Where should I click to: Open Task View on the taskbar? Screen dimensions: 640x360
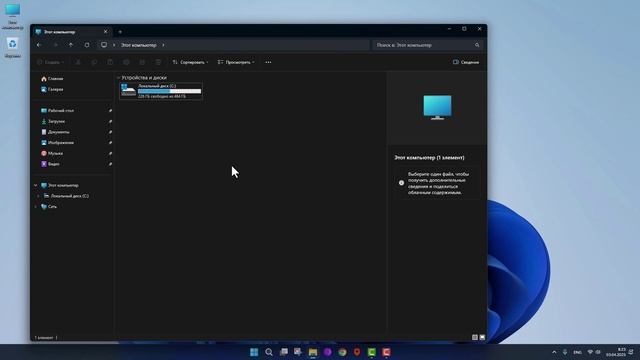coord(284,352)
